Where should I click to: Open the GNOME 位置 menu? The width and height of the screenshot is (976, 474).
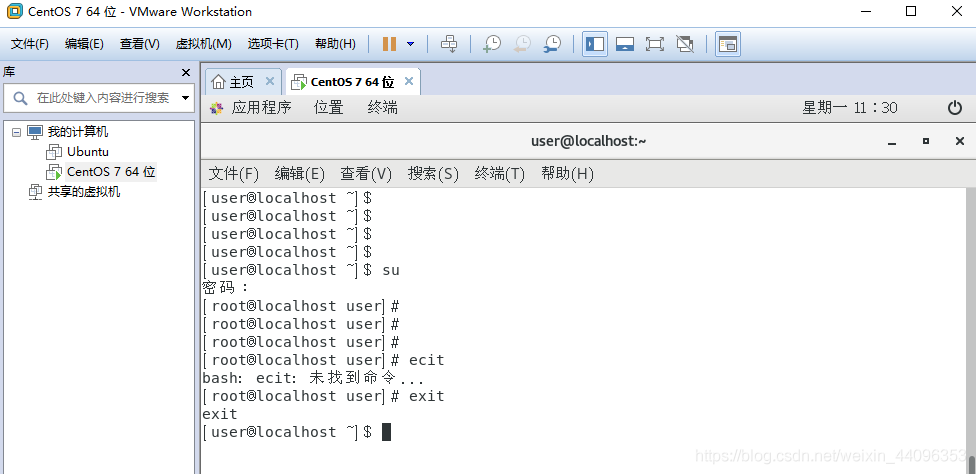coord(329,108)
